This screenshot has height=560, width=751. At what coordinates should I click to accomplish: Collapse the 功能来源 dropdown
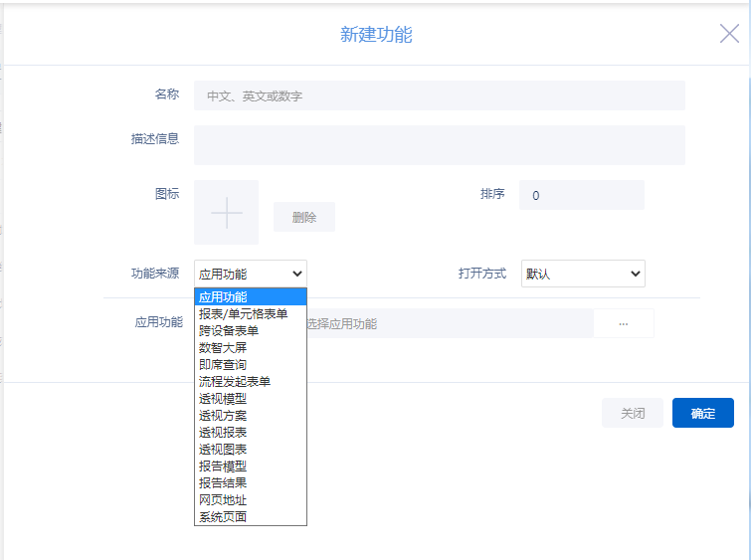click(251, 274)
